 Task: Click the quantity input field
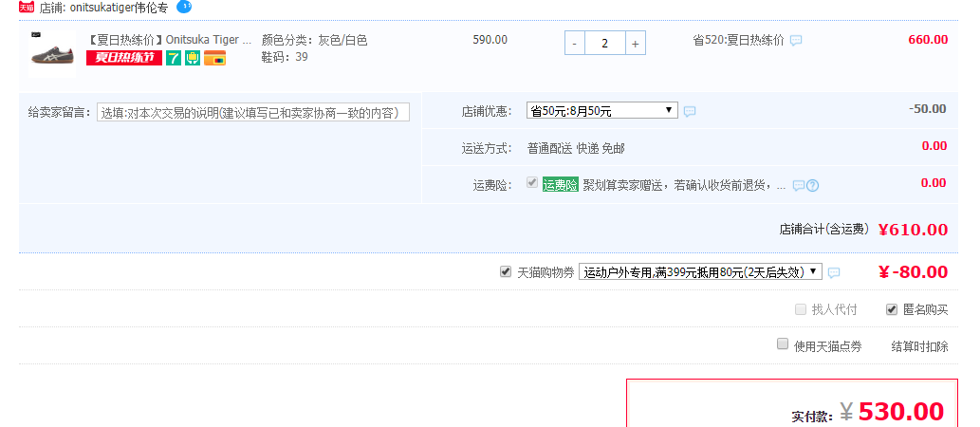605,44
